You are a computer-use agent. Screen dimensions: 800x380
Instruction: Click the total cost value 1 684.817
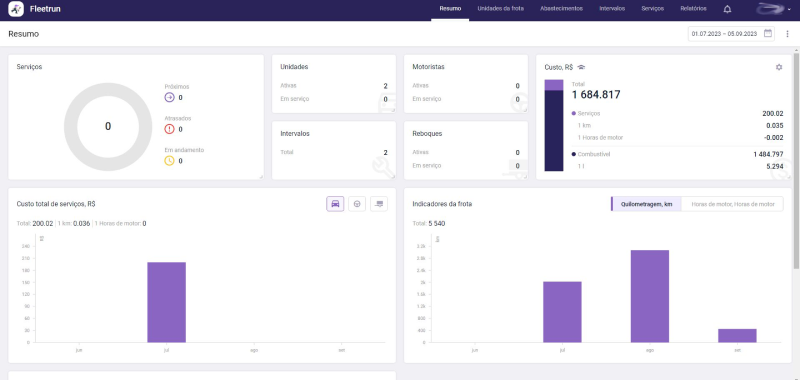(x=596, y=94)
